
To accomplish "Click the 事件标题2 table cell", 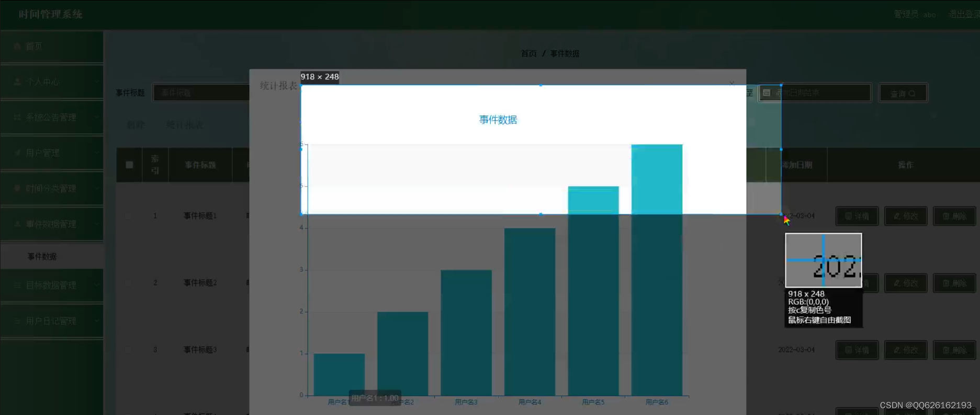I will 200,282.
